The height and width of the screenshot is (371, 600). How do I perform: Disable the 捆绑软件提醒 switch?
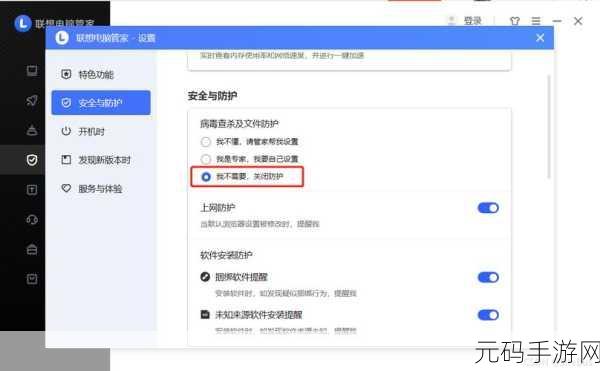(x=488, y=277)
